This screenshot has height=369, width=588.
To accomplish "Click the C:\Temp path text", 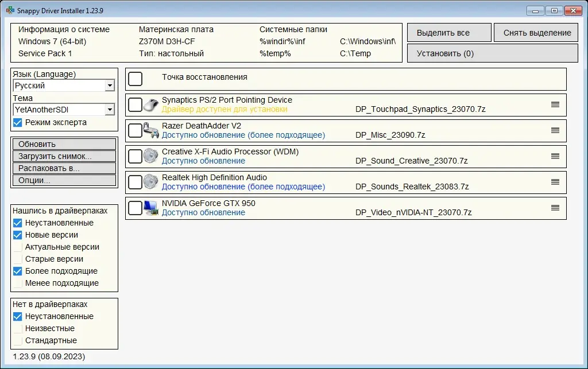I will pyautogui.click(x=355, y=53).
